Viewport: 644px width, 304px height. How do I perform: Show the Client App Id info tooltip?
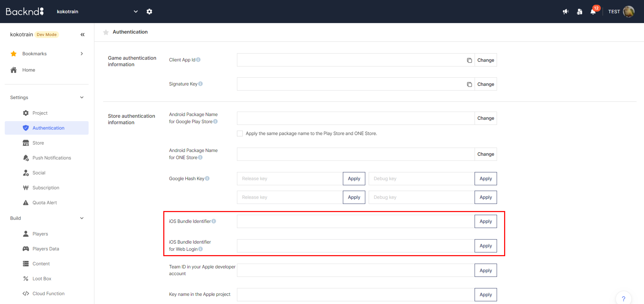pyautogui.click(x=198, y=60)
